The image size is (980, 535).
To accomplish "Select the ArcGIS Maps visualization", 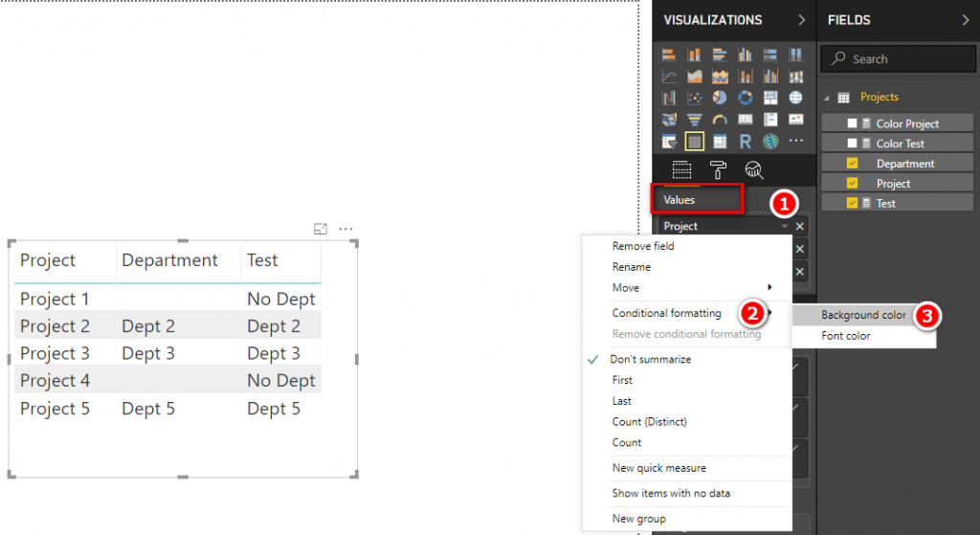I will tap(770, 142).
